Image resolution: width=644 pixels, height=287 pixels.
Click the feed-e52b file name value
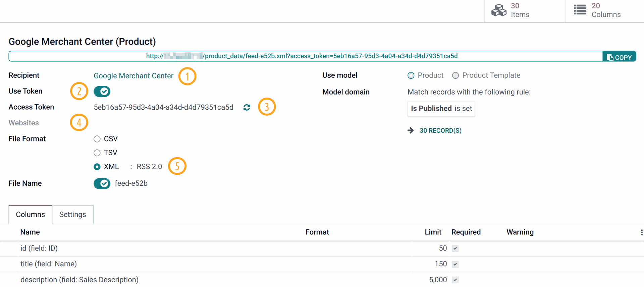tap(131, 183)
